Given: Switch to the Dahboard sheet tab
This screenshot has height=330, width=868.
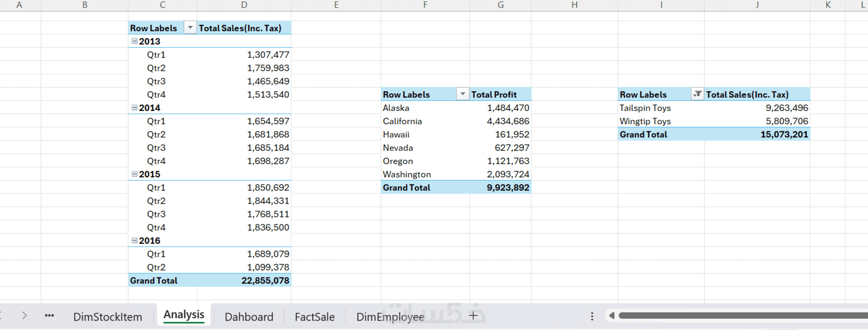Looking at the screenshot, I should pos(249,317).
